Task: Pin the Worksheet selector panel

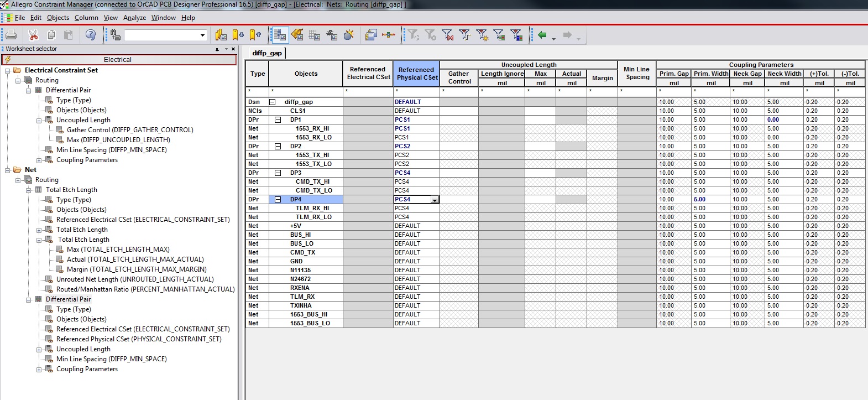Action: coord(217,49)
